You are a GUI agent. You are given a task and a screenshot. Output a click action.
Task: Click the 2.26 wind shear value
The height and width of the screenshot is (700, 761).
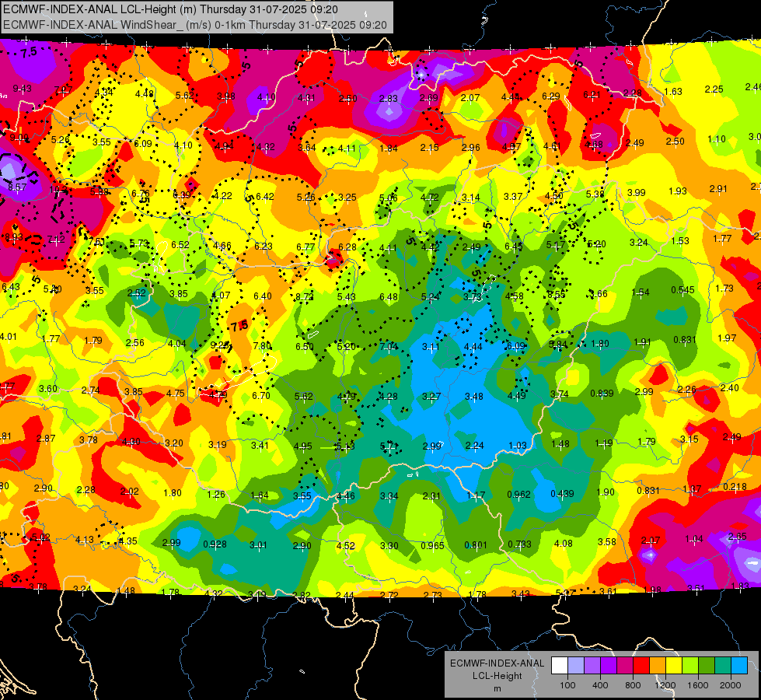pyautogui.click(x=686, y=390)
